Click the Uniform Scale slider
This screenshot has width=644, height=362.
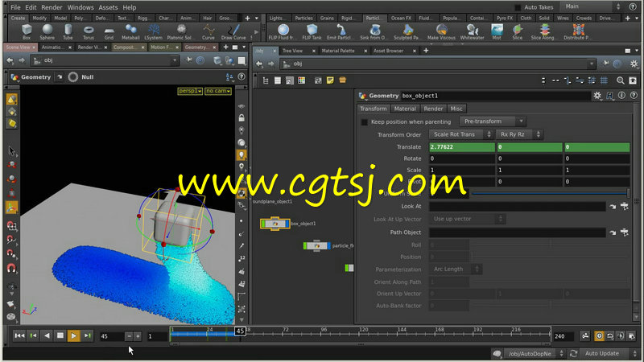pos(551,193)
